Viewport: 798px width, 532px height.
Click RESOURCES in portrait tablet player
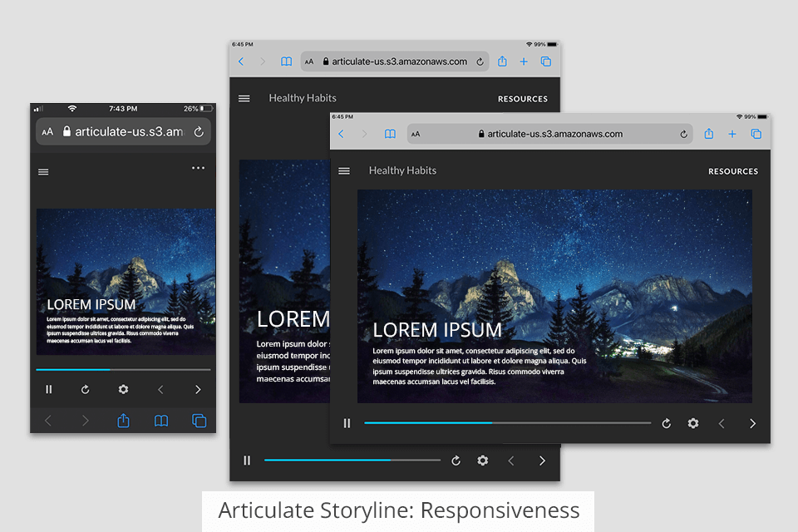coord(523,99)
